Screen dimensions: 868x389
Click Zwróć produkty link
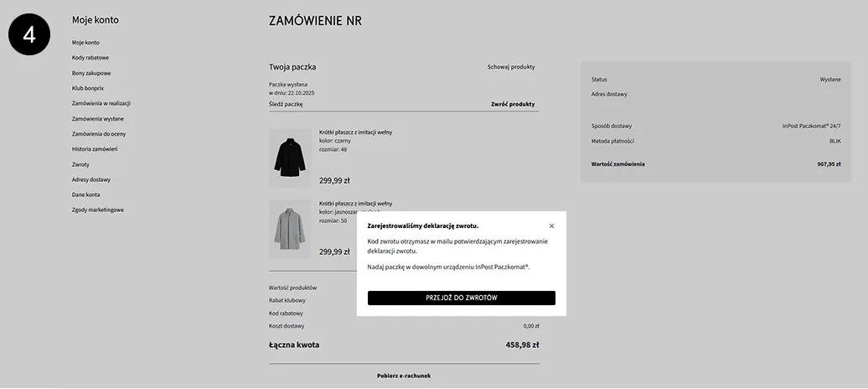click(513, 105)
